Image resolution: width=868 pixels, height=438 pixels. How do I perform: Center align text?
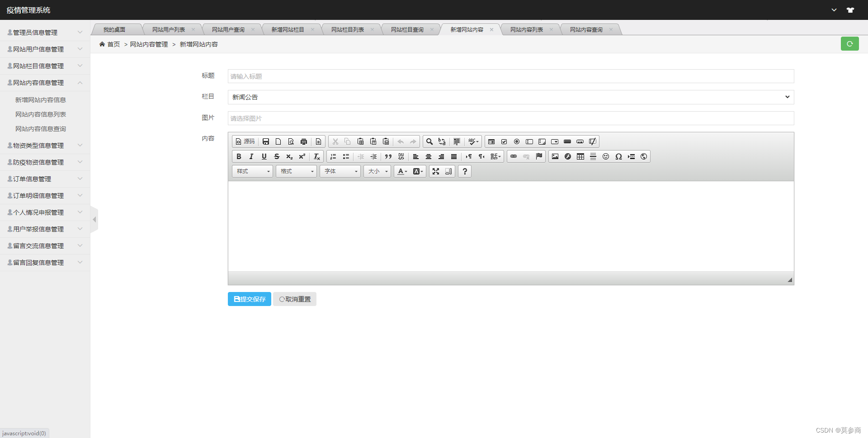(429, 156)
